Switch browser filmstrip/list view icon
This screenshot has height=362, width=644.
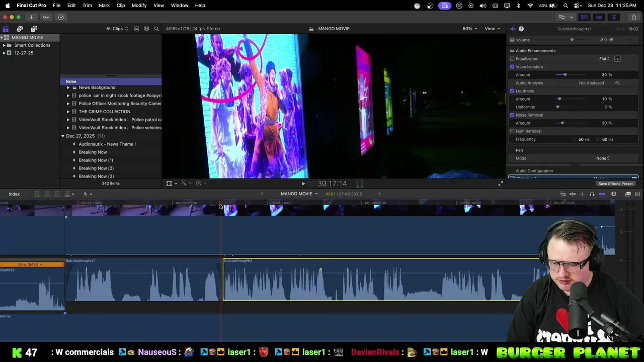146,29
